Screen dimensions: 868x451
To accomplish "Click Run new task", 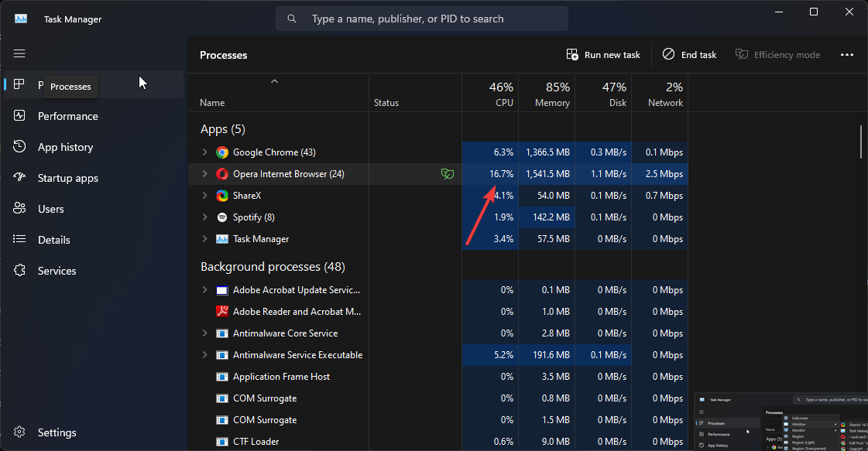I will tap(603, 55).
